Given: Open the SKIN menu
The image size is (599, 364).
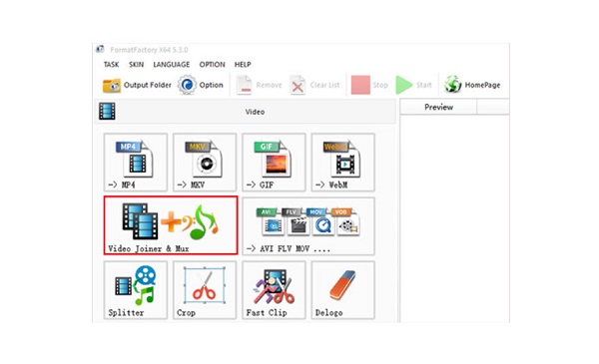Looking at the screenshot, I should point(136,65).
